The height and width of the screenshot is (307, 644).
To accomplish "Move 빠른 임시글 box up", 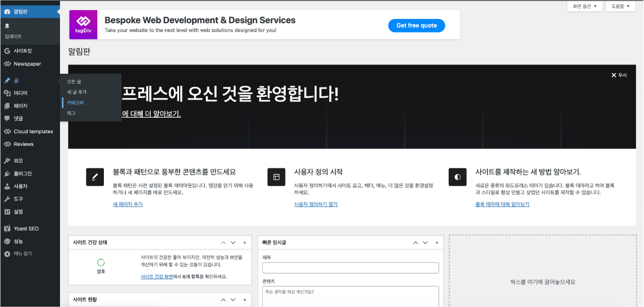I will pyautogui.click(x=416, y=243).
